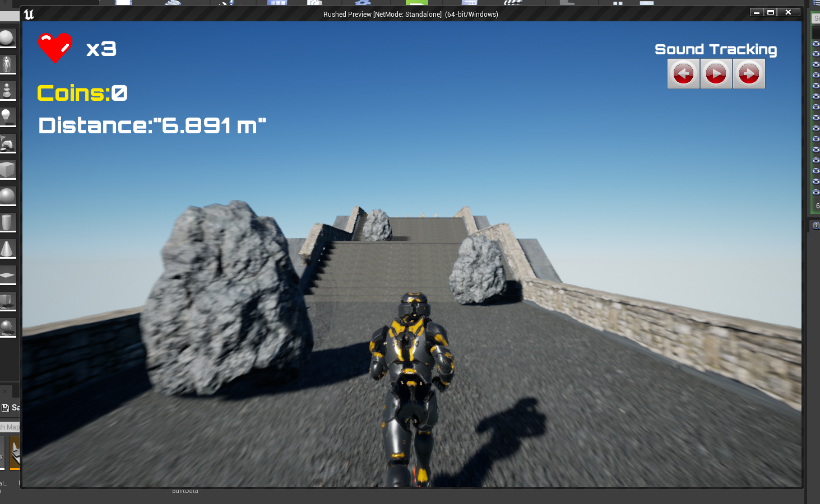Screen dimensions: 820x504
Task: Click the Coins:0 counter text
Action: tap(82, 93)
